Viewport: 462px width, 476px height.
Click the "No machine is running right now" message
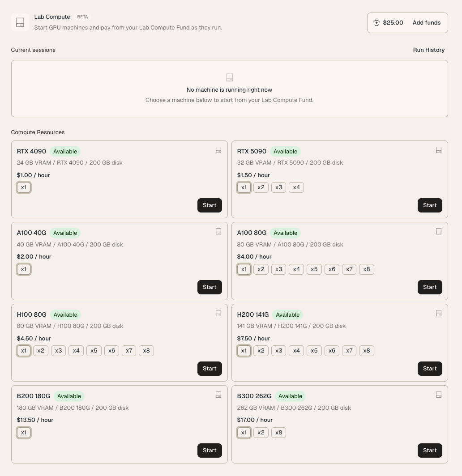[x=229, y=90]
